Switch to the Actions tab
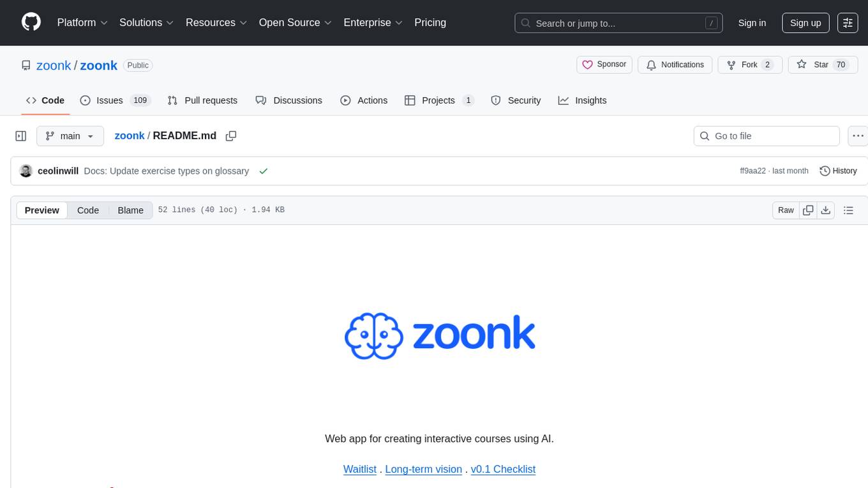Viewport: 868px width, 488px height. point(364,100)
